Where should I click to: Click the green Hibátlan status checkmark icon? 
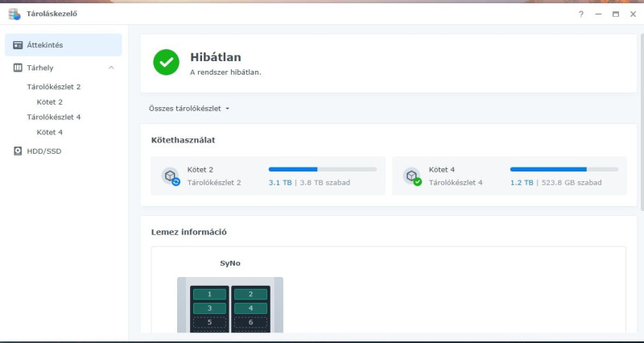point(167,63)
